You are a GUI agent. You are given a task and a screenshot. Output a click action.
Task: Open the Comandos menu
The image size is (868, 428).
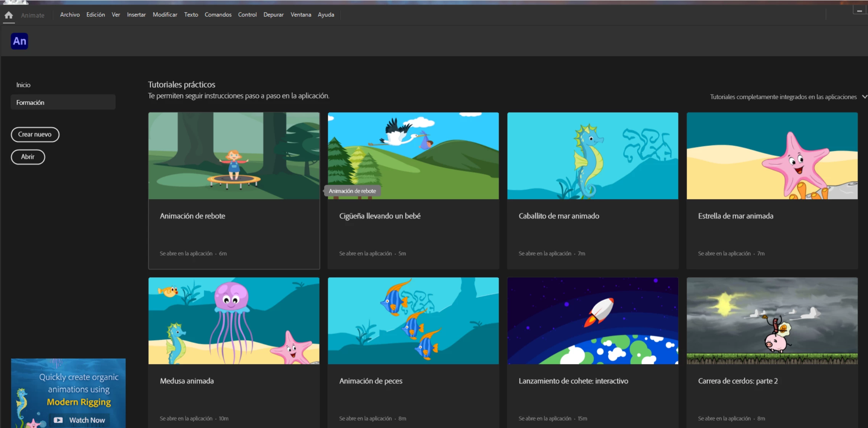point(218,15)
